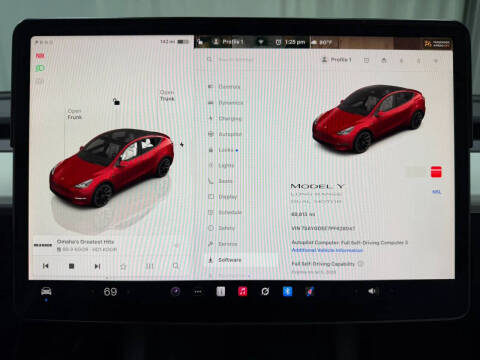Open Additional Vehicle Information link
Image resolution: width=480 pixels, height=360 pixels.
327,250
